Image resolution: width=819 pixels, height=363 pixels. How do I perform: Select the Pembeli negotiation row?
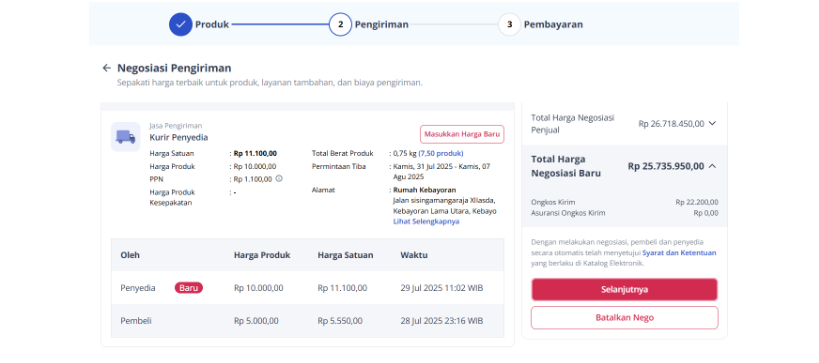pyautogui.click(x=308, y=321)
